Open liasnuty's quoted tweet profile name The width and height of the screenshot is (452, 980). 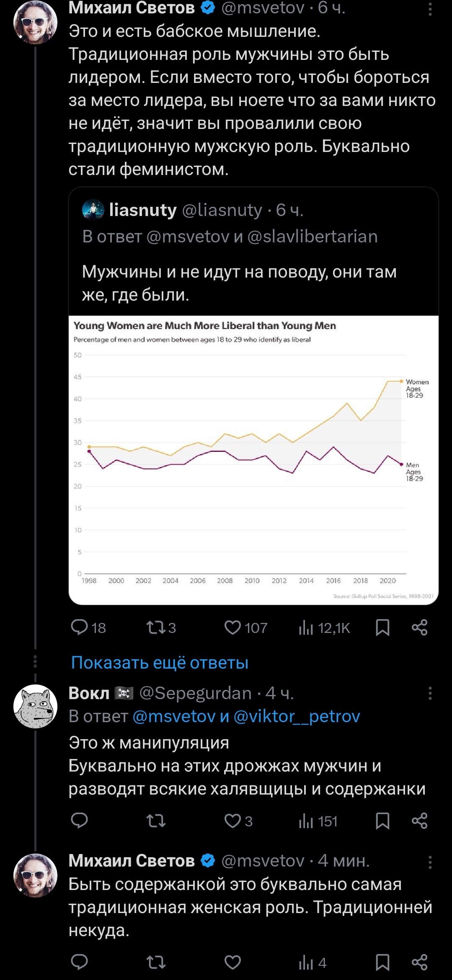tap(143, 210)
